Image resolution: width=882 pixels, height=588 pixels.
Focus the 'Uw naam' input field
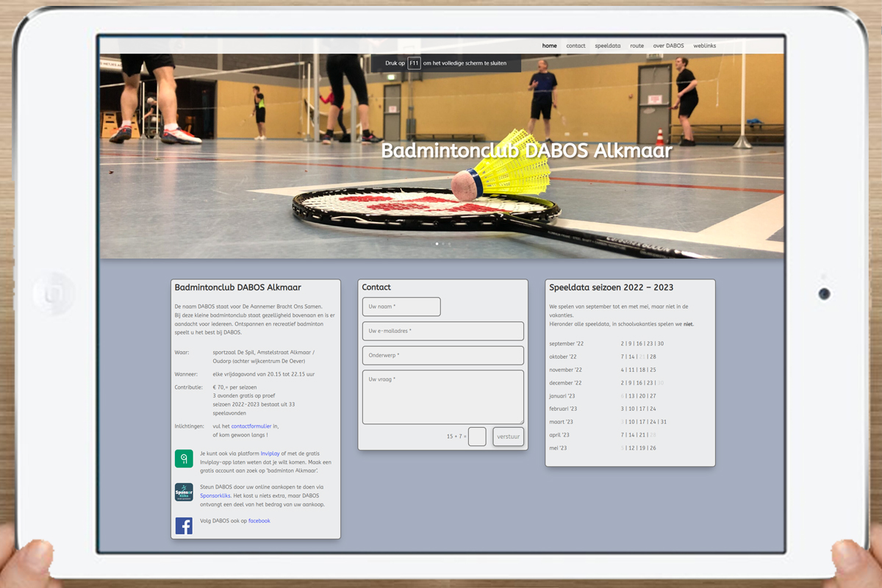pyautogui.click(x=401, y=306)
